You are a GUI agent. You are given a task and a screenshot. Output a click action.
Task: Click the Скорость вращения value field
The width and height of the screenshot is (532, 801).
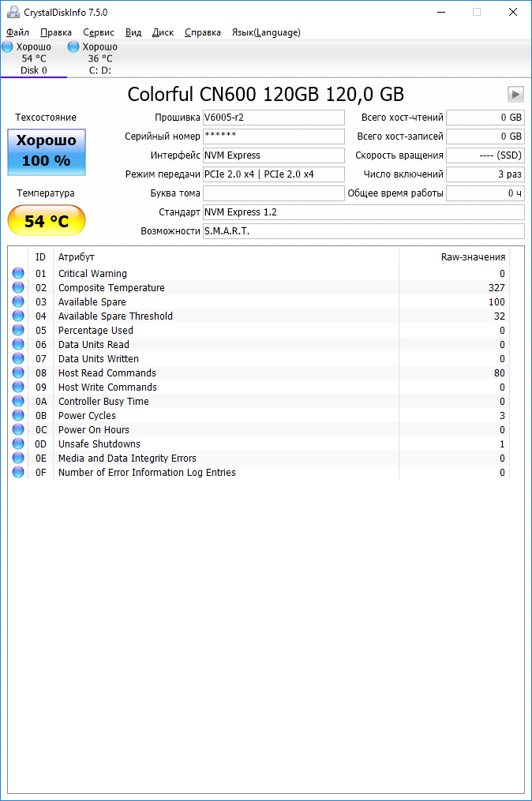(485, 155)
